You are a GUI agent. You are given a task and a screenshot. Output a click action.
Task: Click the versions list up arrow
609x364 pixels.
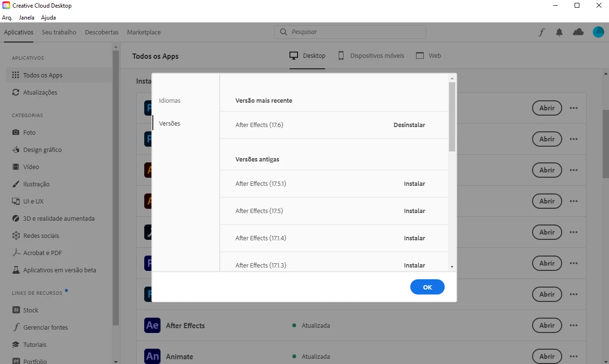coord(452,78)
